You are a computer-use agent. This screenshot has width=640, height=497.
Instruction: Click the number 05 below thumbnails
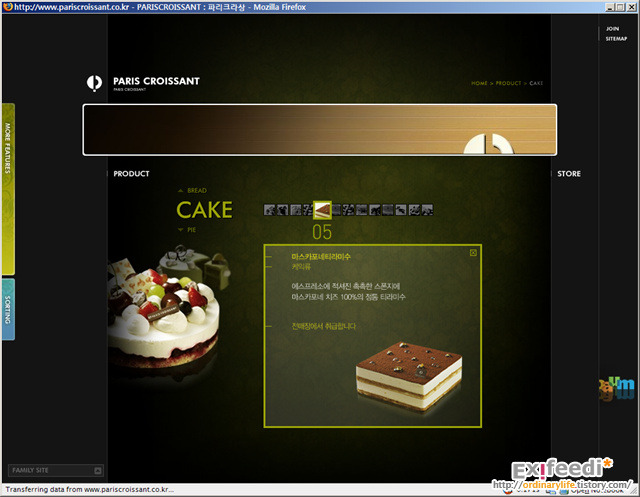[x=322, y=233]
